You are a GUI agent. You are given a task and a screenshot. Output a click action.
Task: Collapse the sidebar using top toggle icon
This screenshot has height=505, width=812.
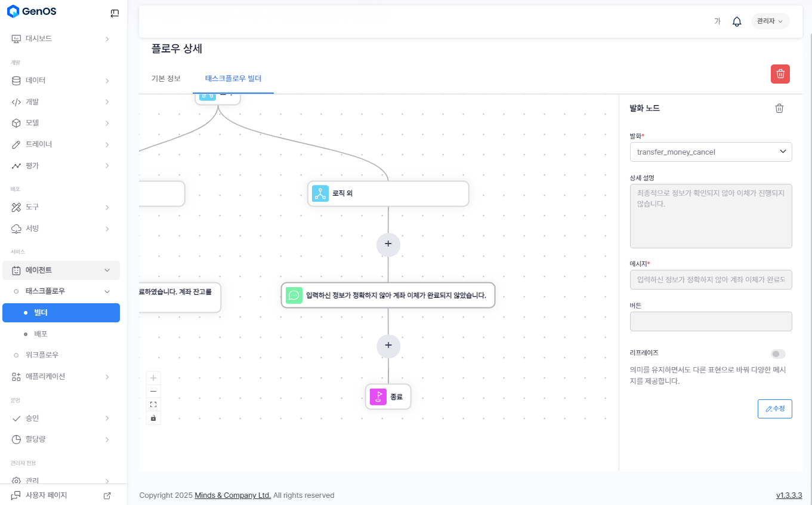pyautogui.click(x=115, y=13)
